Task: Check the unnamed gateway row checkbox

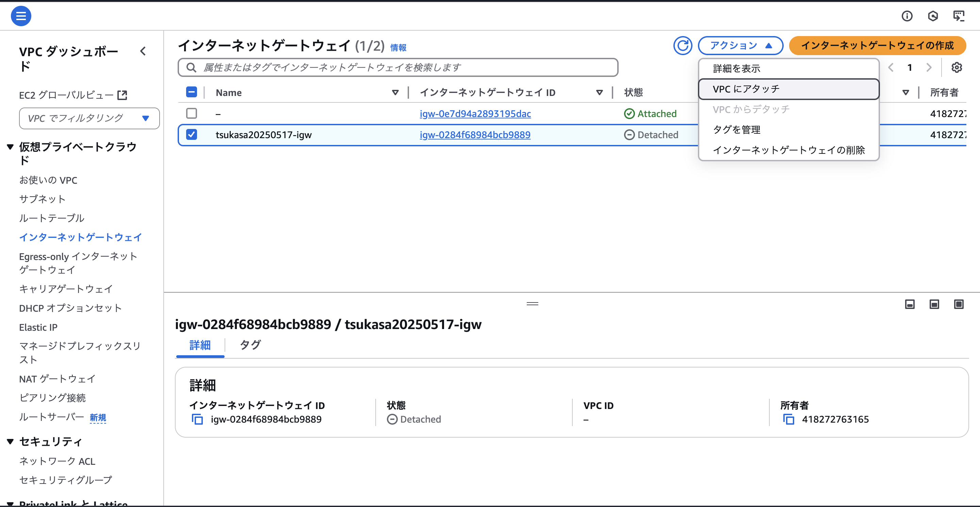Action: [191, 113]
